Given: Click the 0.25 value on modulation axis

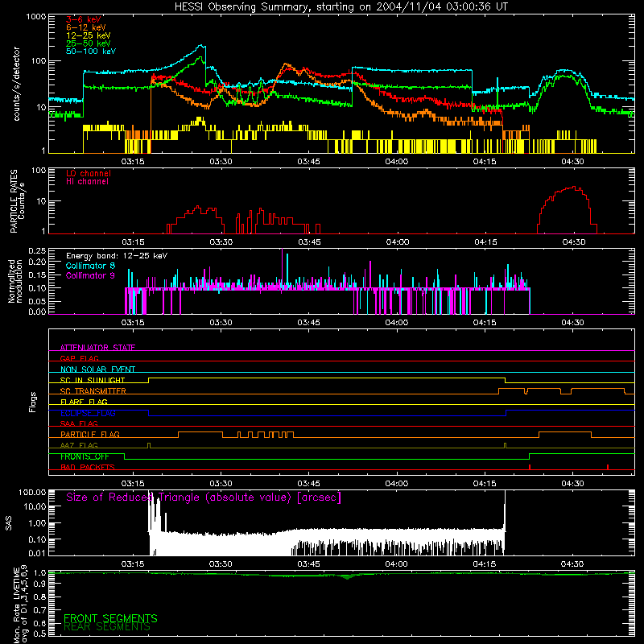Looking at the screenshot, I should click(37, 250).
